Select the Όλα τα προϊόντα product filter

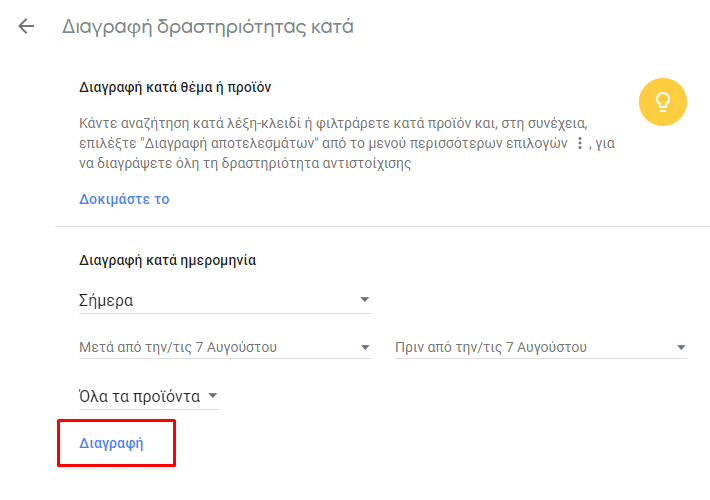[149, 397]
